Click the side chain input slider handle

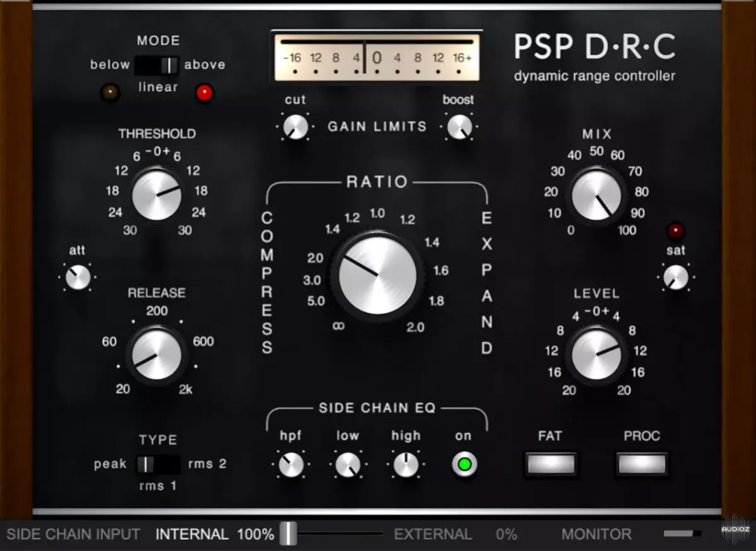point(289,534)
